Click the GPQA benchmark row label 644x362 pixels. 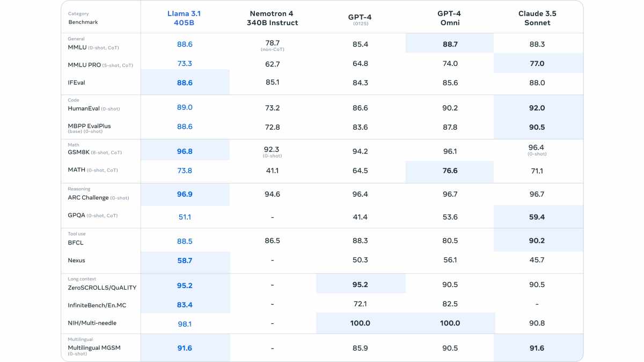click(76, 215)
